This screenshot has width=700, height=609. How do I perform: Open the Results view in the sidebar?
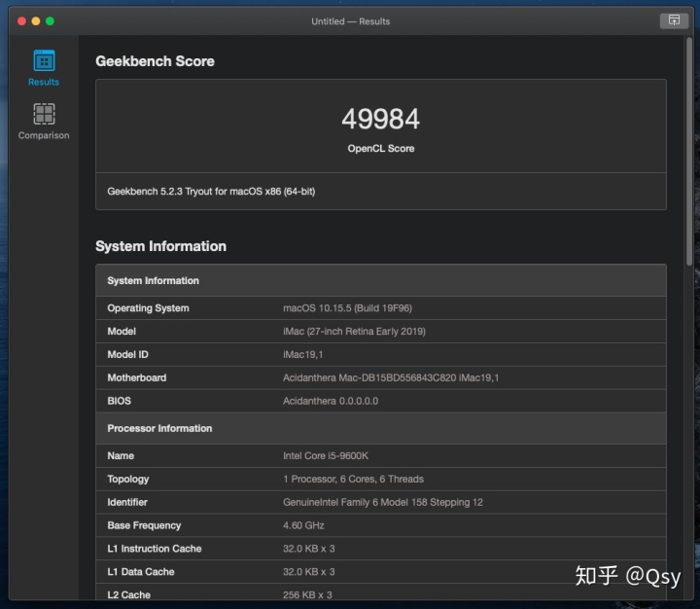point(44,68)
